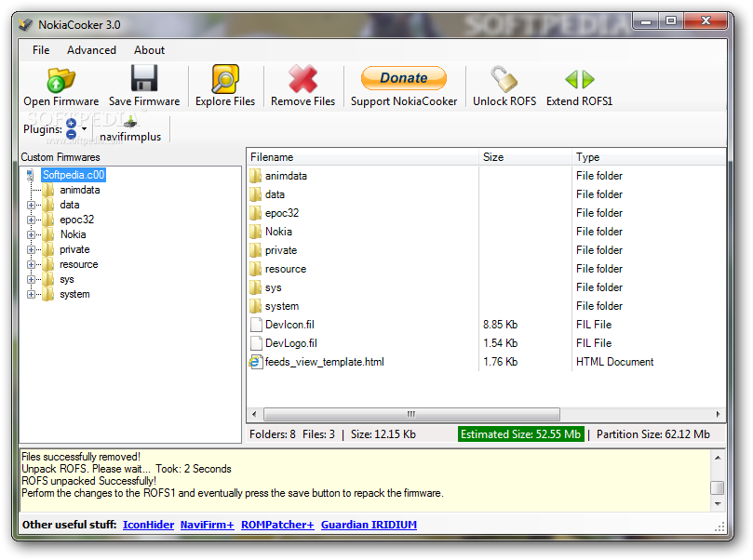Click the horizontal scrollbar thumb in file list
753x560 pixels.
pyautogui.click(x=411, y=414)
